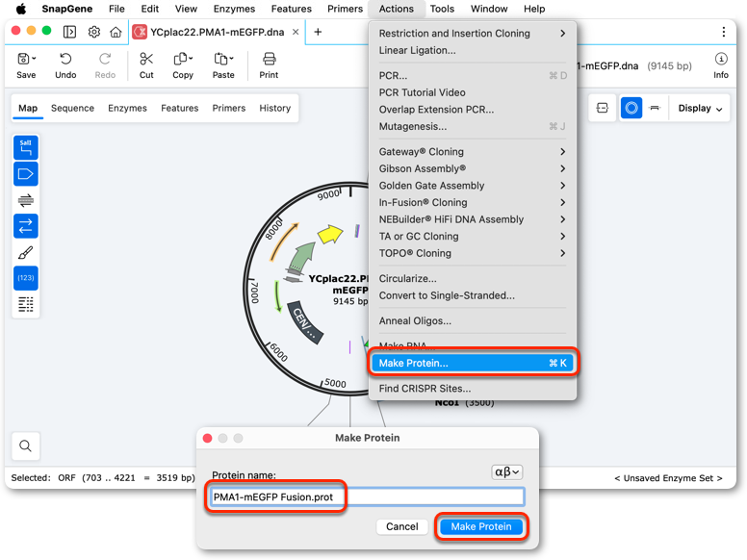Click the CEN/ARS feature on map
Screen dimensions: 747x560
coord(305,322)
